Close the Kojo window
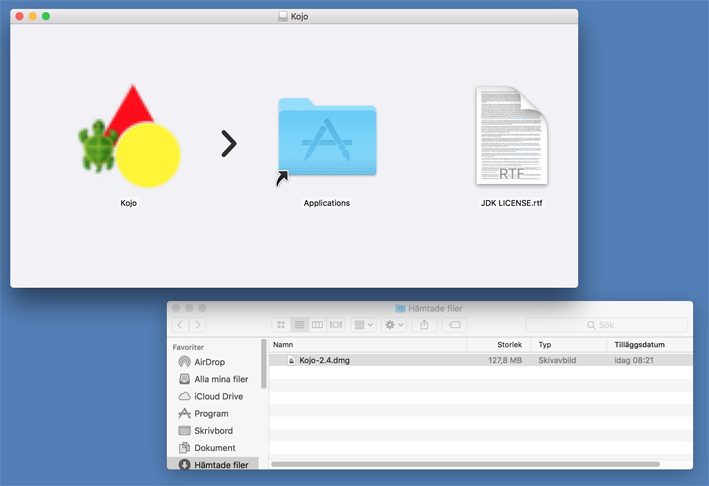 [19, 16]
